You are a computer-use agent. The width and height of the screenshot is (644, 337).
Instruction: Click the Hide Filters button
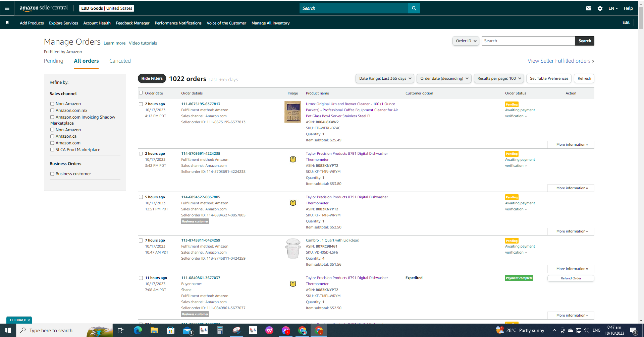[152, 78]
